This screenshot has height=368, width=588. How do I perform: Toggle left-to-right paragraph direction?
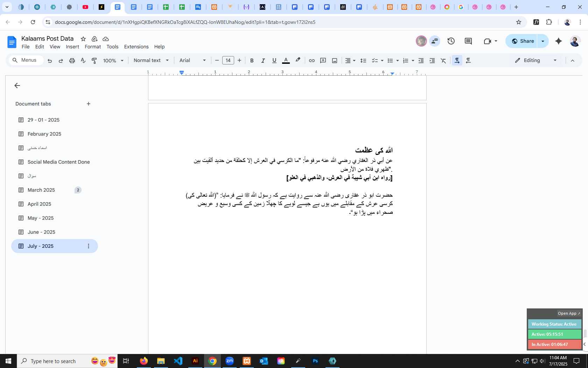click(x=457, y=61)
